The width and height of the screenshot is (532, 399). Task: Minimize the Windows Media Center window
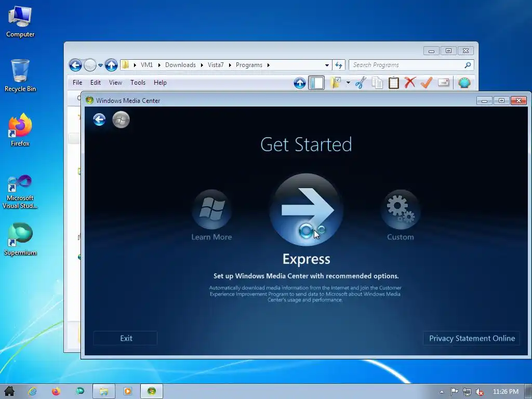click(x=485, y=100)
